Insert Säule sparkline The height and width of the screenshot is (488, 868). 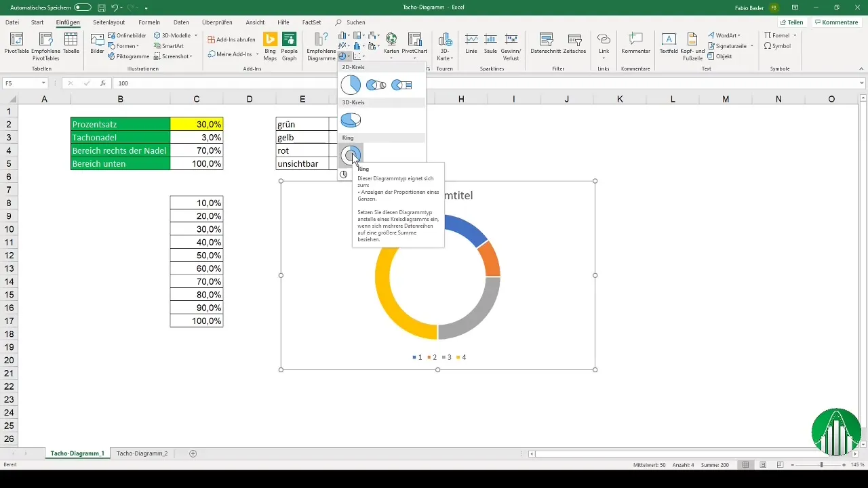tap(490, 44)
